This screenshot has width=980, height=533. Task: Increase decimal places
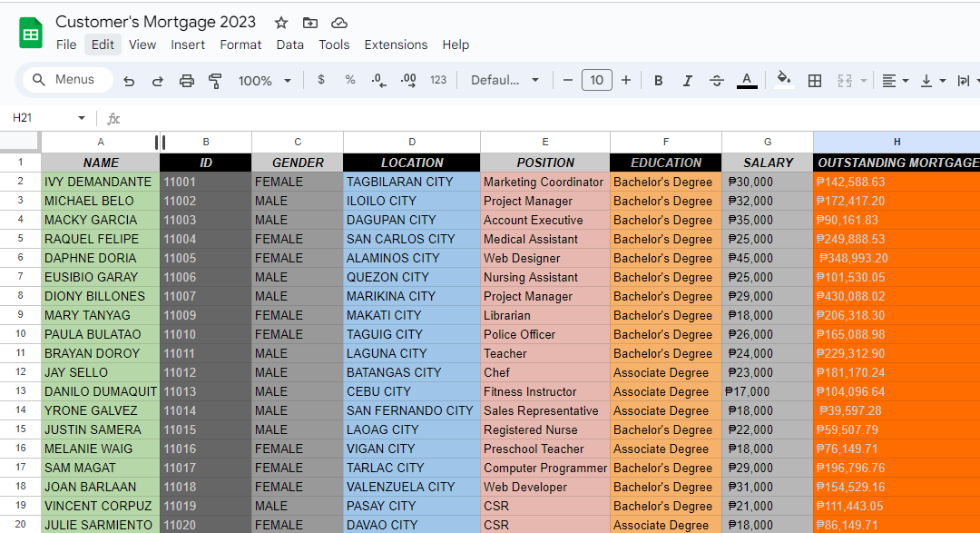pyautogui.click(x=408, y=80)
